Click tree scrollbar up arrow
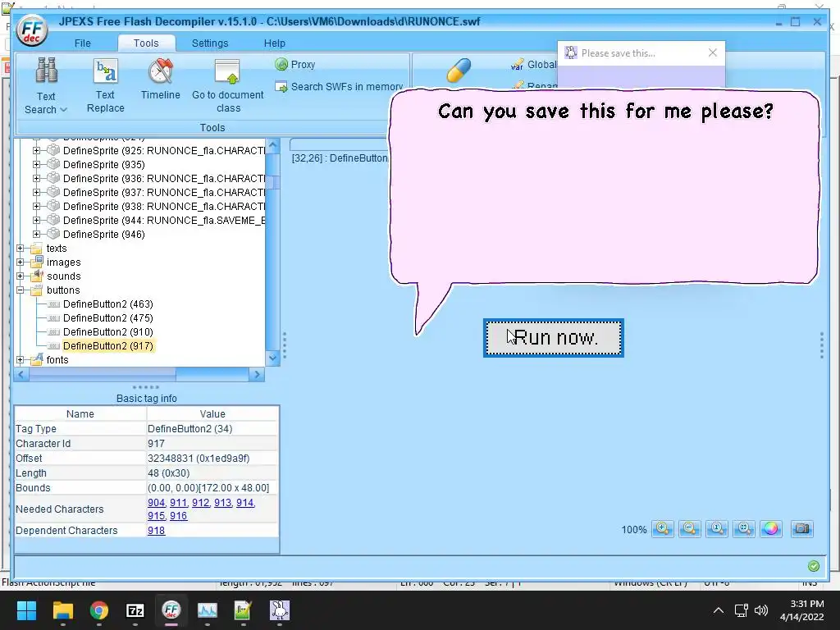The image size is (840, 630). 272,145
